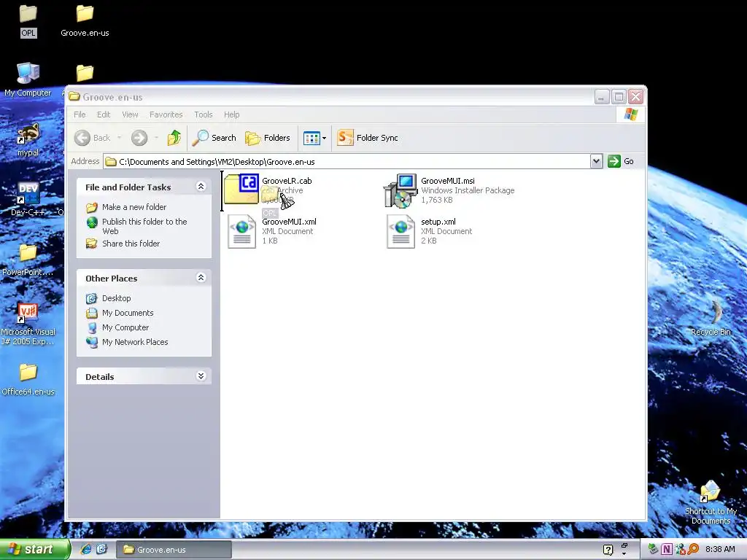Click the Windows flag logo in the Explorer window
The width and height of the screenshot is (747, 560).
tap(631, 114)
